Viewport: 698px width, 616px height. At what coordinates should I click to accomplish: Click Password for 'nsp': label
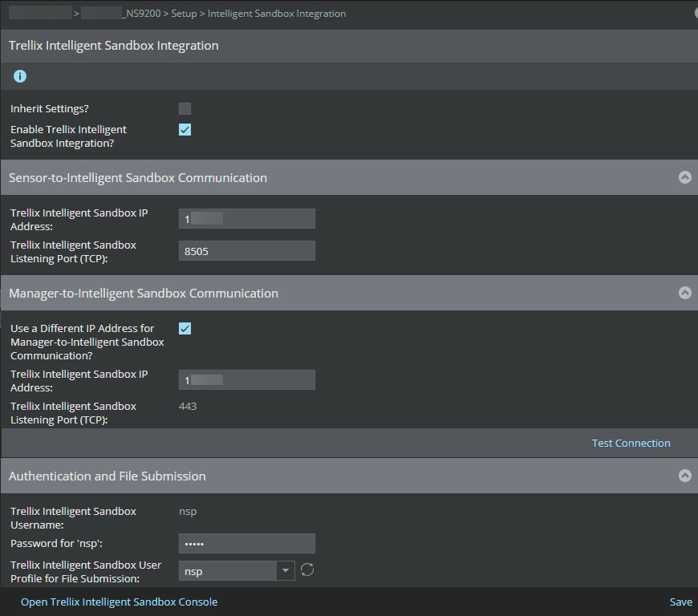(56, 544)
